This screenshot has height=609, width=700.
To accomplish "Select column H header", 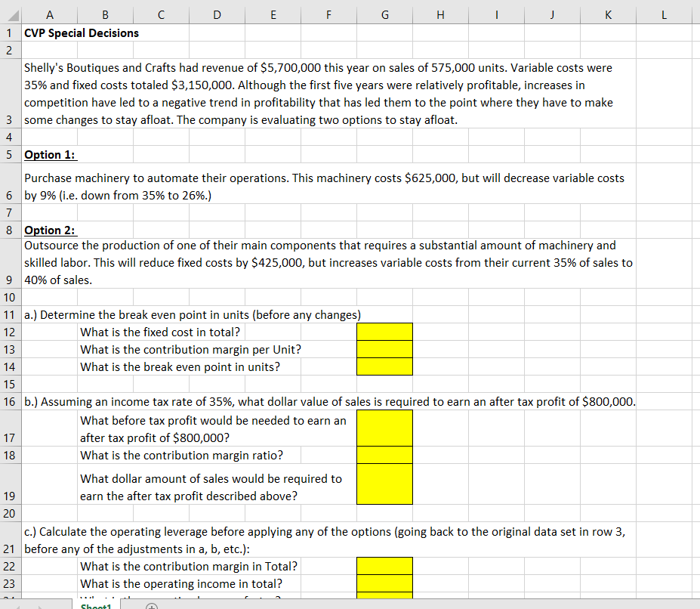I will (441, 15).
